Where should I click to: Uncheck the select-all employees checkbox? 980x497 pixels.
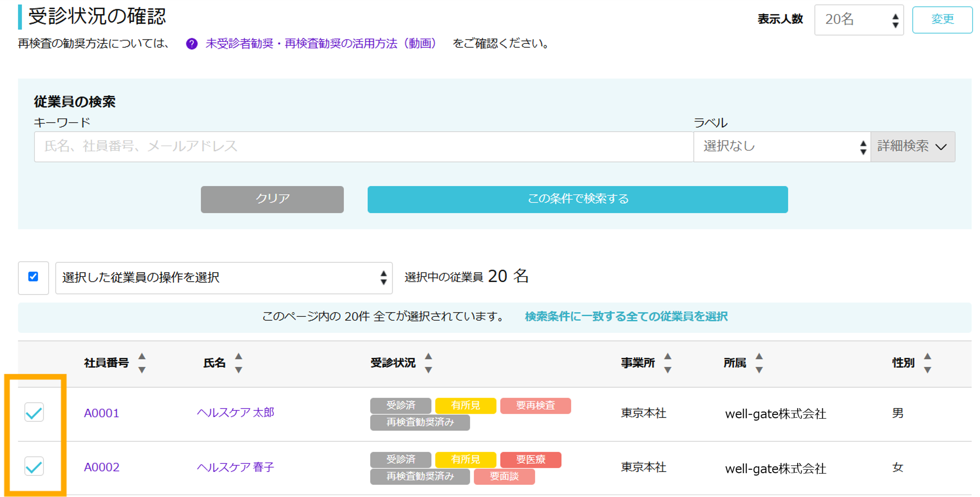coord(33,277)
